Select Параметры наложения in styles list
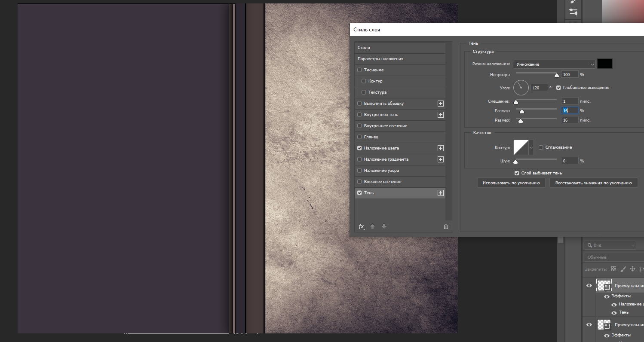This screenshot has height=342, width=644. 380,59
